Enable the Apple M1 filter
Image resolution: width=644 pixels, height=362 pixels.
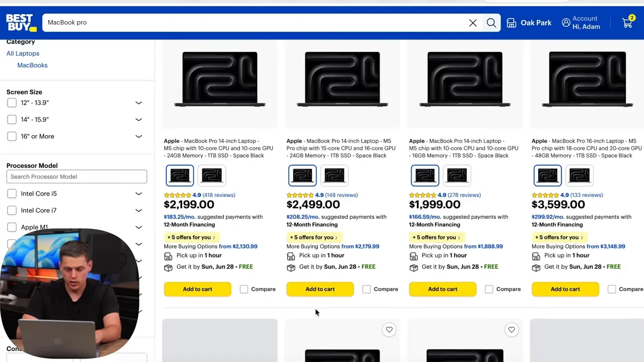point(12,227)
